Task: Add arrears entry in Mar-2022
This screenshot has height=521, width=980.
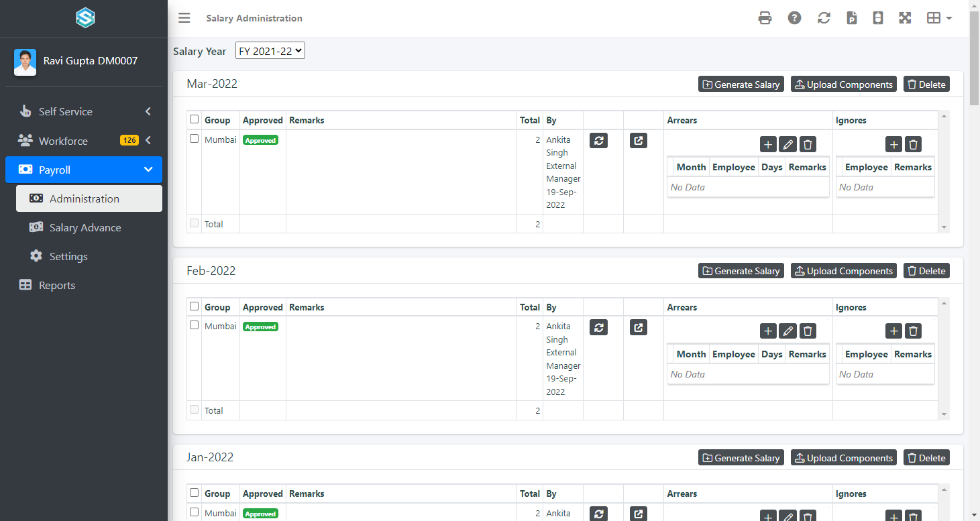Action: (768, 144)
